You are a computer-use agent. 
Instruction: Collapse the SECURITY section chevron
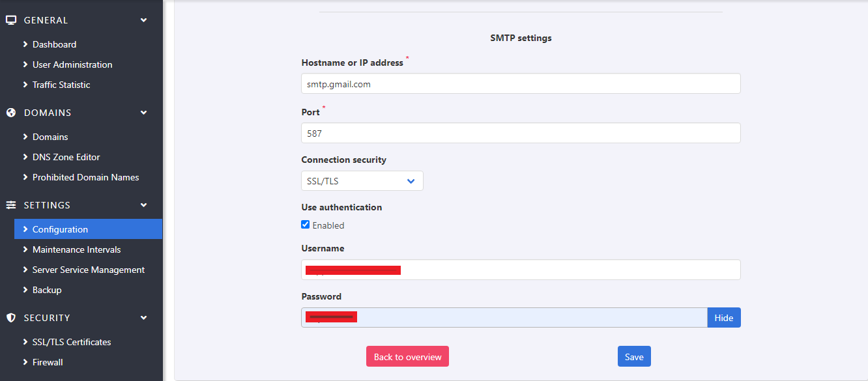coord(144,318)
